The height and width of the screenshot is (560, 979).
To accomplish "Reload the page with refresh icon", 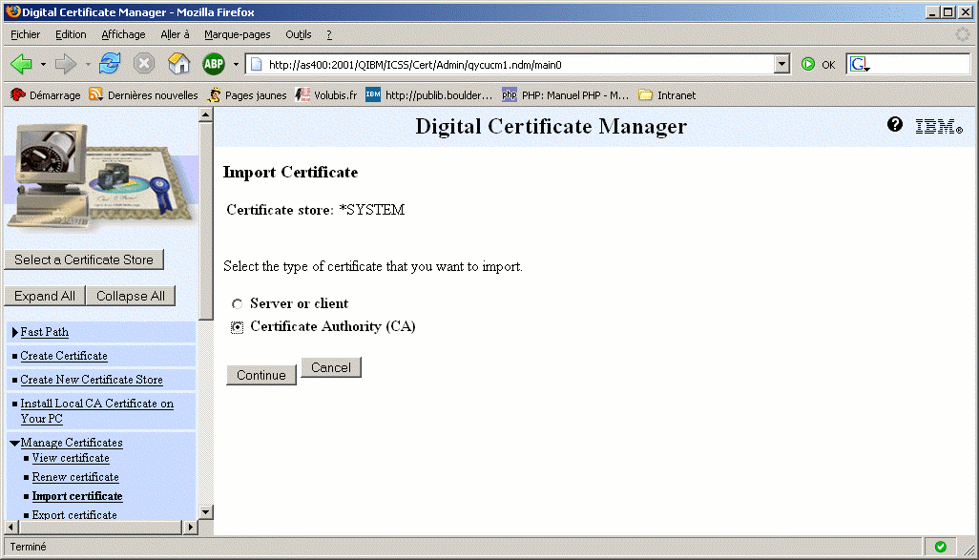I will [110, 64].
